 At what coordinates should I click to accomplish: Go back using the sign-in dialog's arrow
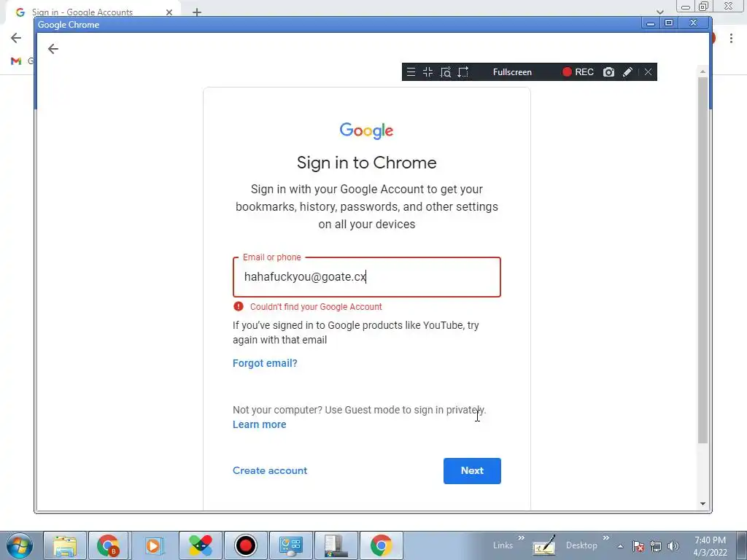click(53, 49)
